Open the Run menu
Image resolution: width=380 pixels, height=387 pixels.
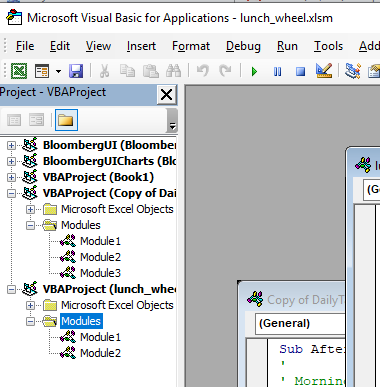pyautogui.click(x=287, y=46)
